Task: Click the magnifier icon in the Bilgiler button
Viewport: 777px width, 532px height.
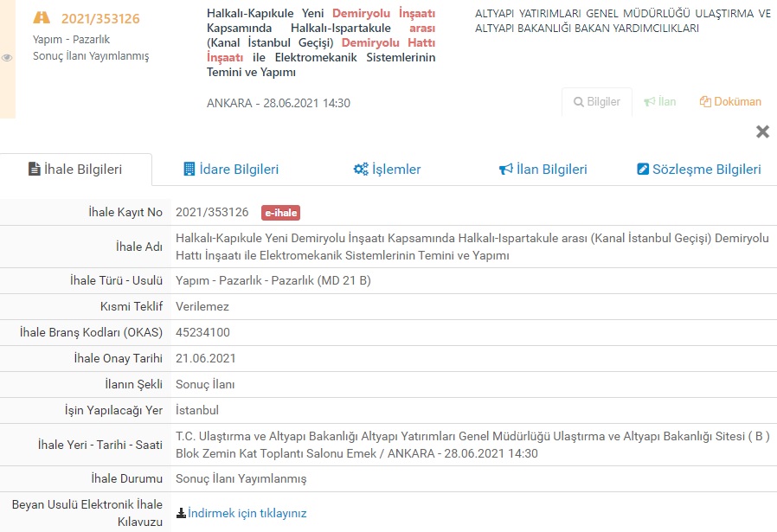Action: (579, 102)
